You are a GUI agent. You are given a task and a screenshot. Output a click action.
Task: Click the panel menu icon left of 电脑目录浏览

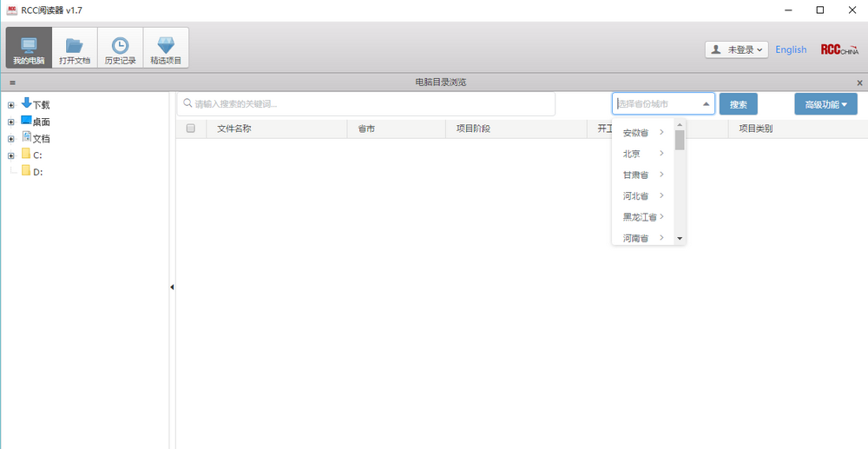coord(12,83)
